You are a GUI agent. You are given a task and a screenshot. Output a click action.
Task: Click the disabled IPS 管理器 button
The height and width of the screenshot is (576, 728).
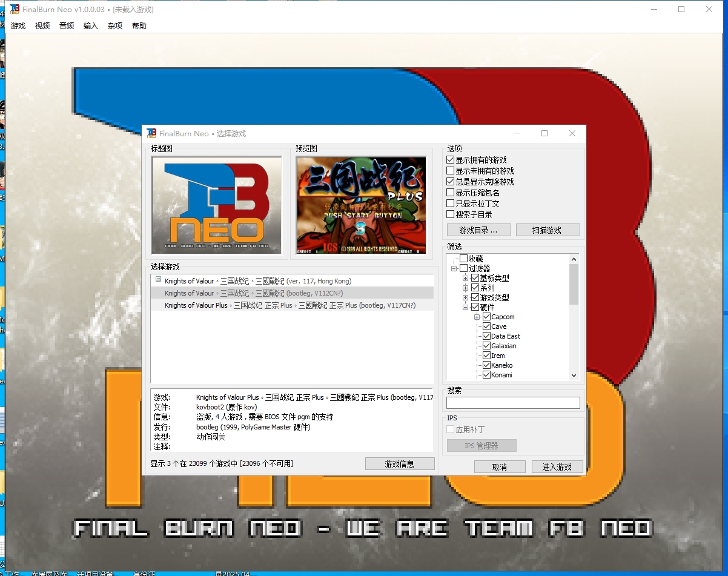pos(481,446)
